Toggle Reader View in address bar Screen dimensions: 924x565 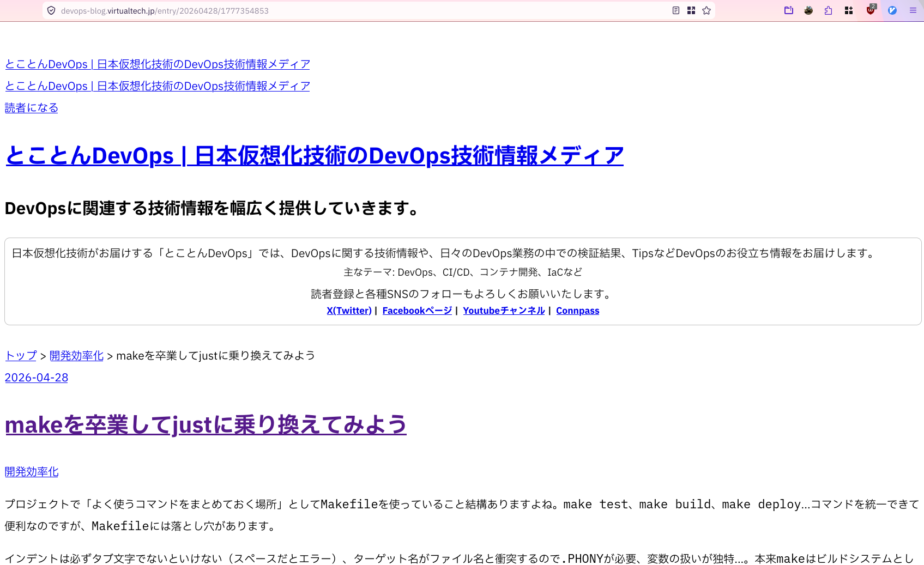coord(676,10)
